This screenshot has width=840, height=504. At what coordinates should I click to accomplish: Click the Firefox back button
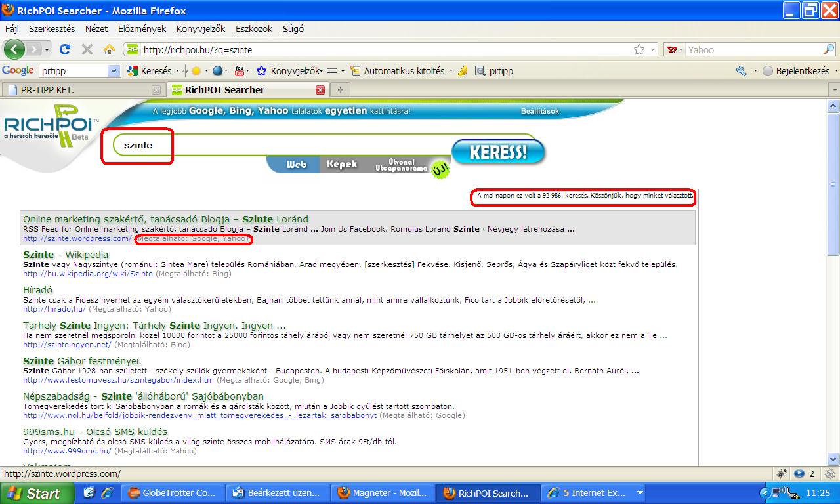pyautogui.click(x=14, y=49)
